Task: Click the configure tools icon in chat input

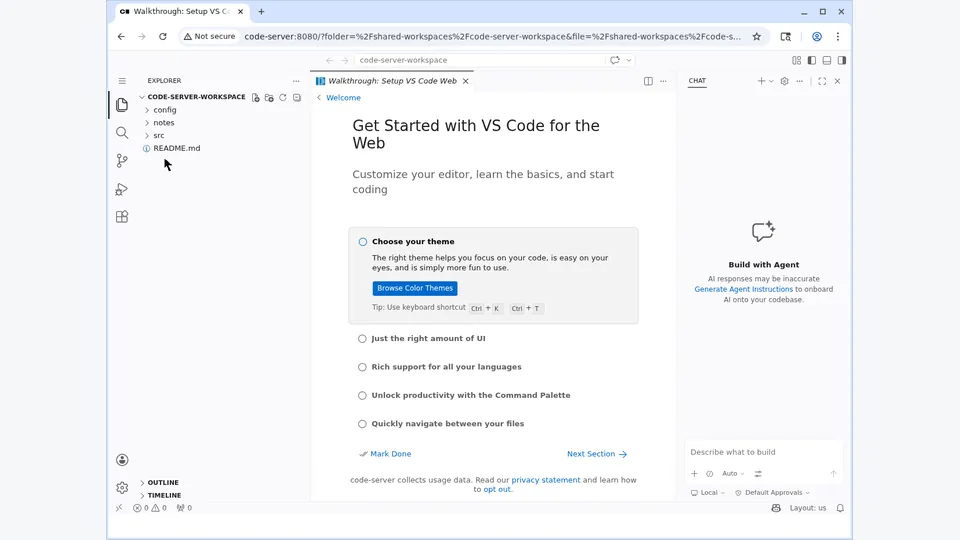Action: (x=758, y=473)
